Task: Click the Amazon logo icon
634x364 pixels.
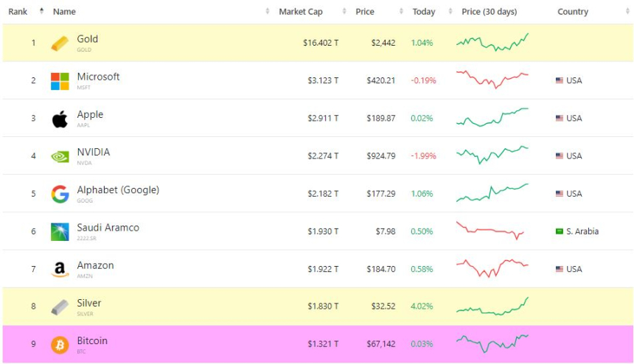Action: (x=60, y=270)
